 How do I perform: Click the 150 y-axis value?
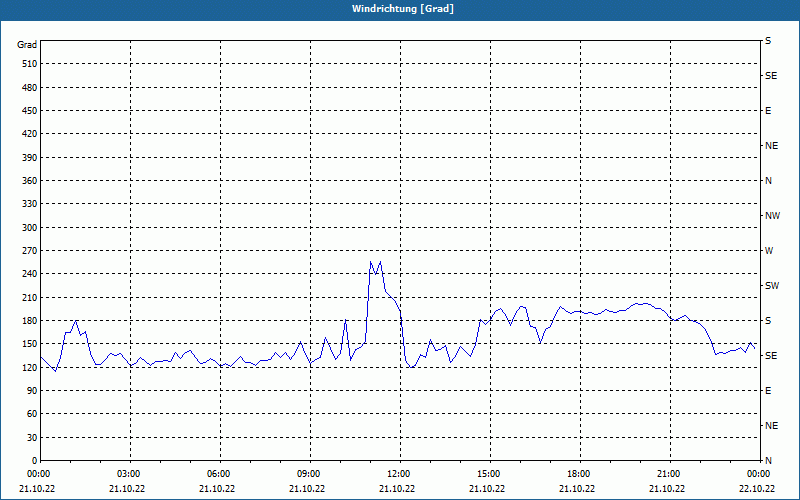(30, 344)
